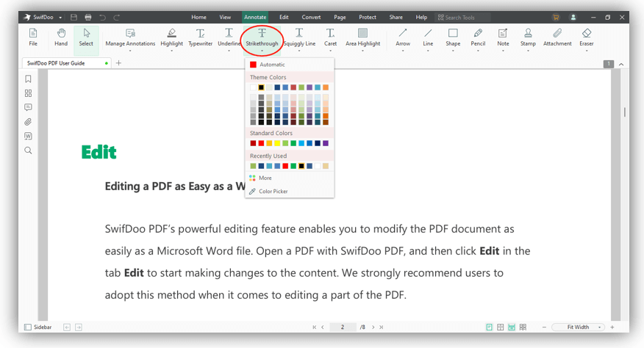The width and height of the screenshot is (644, 348).
Task: Switch to the Protect tab
Action: point(368,17)
